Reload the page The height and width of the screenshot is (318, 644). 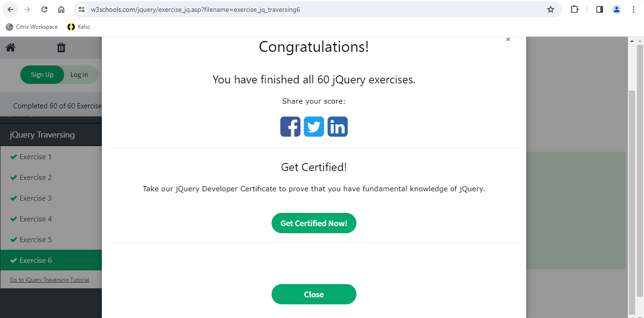44,9
